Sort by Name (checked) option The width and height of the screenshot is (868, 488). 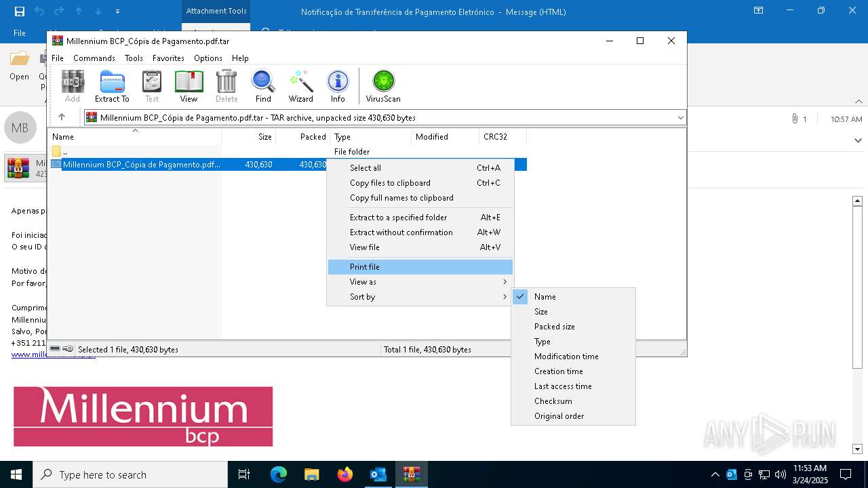(573, 296)
